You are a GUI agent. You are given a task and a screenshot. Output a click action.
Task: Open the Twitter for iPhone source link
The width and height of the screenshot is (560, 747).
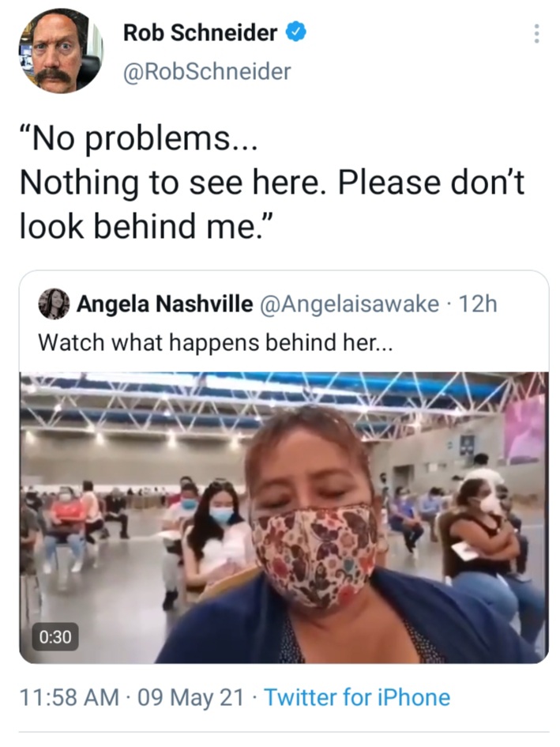click(x=357, y=697)
